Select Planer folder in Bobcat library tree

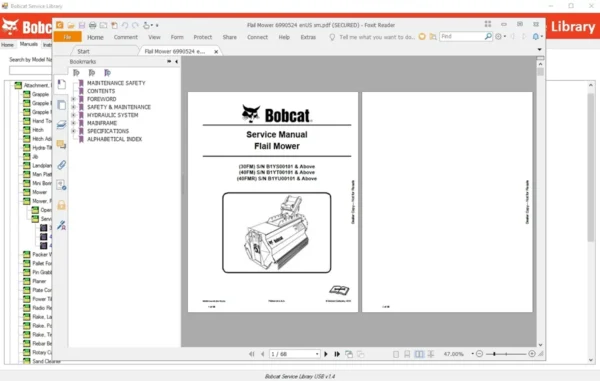pyautogui.click(x=39, y=281)
